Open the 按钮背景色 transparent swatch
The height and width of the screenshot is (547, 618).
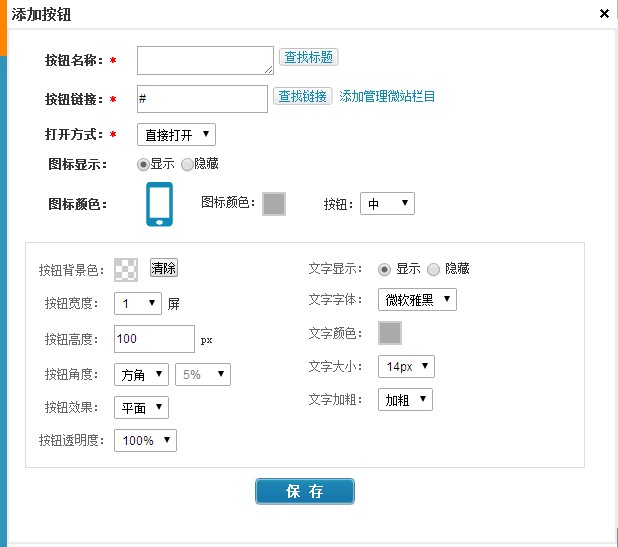pyautogui.click(x=126, y=269)
